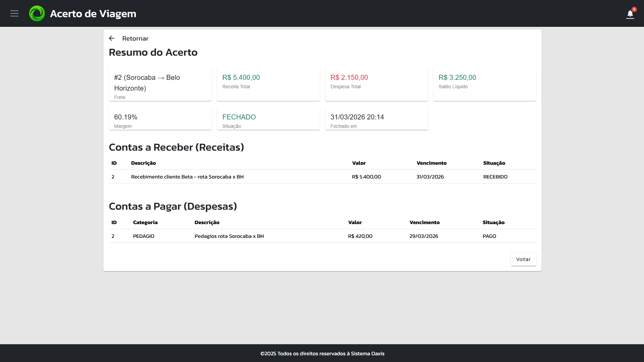The width and height of the screenshot is (644, 362).
Task: Click the Acerto de Viagem title
Action: pos(93,14)
